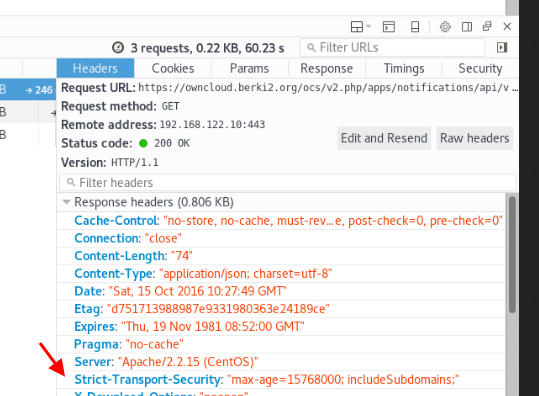Show the Timings tab
Viewport: 539px width, 396px height.
point(404,68)
